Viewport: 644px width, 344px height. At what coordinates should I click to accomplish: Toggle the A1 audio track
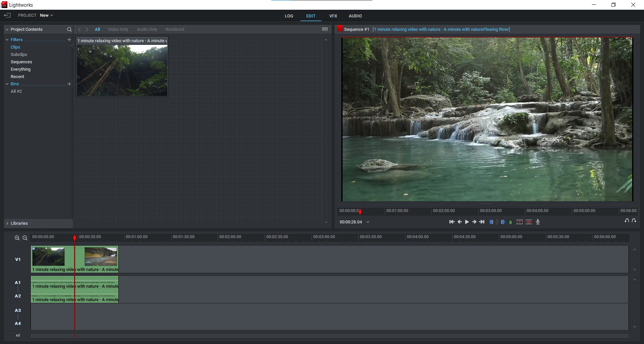coord(18,283)
